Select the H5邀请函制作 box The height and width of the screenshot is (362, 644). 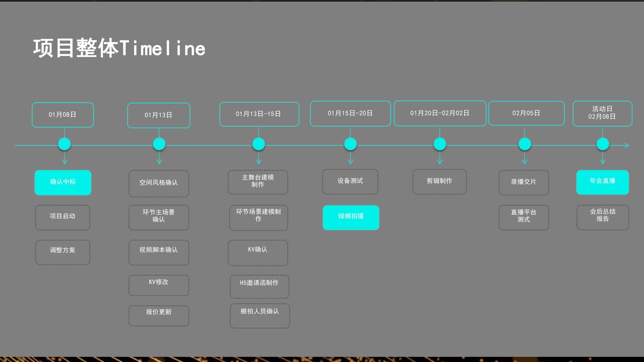[x=259, y=287]
